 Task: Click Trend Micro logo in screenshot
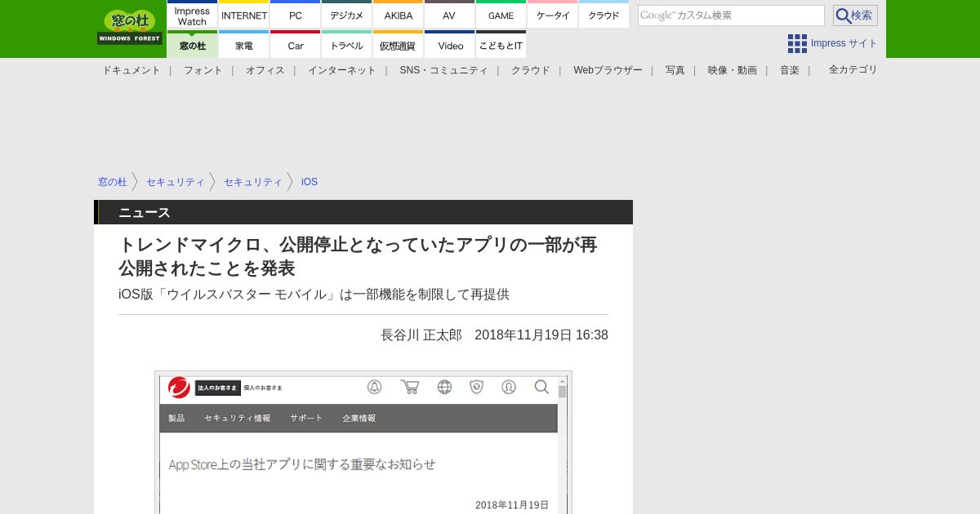pyautogui.click(x=179, y=388)
